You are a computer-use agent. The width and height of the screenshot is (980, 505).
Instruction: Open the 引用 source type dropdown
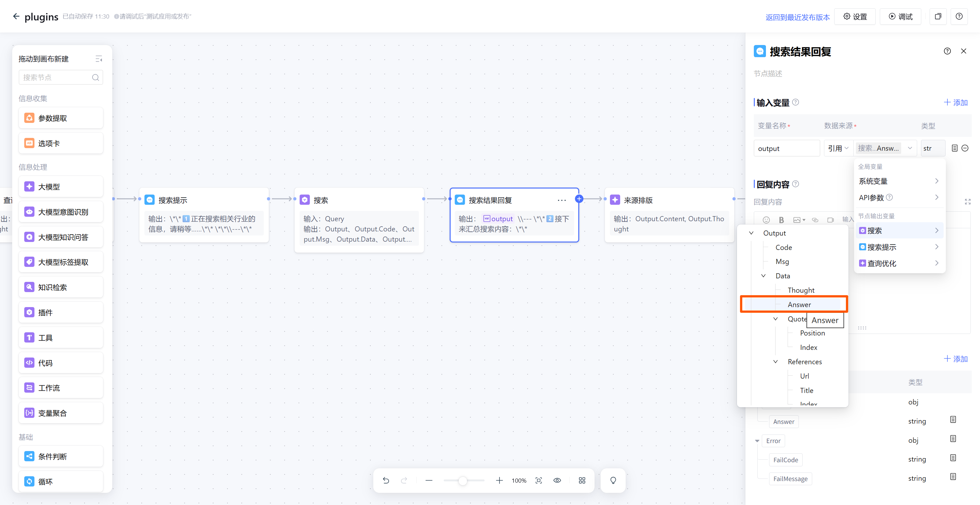838,148
